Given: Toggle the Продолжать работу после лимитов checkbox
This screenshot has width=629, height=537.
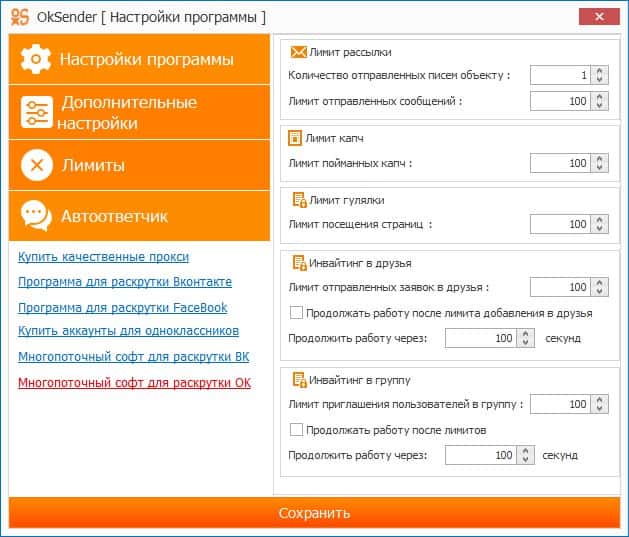Looking at the screenshot, I should coord(295,430).
